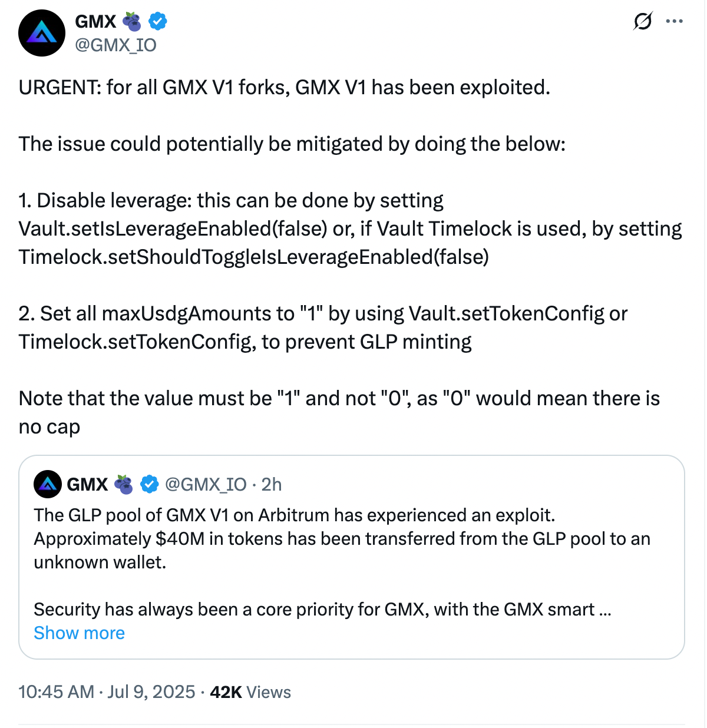Click the @GMX_IO handle in the quoted post

pos(206,484)
